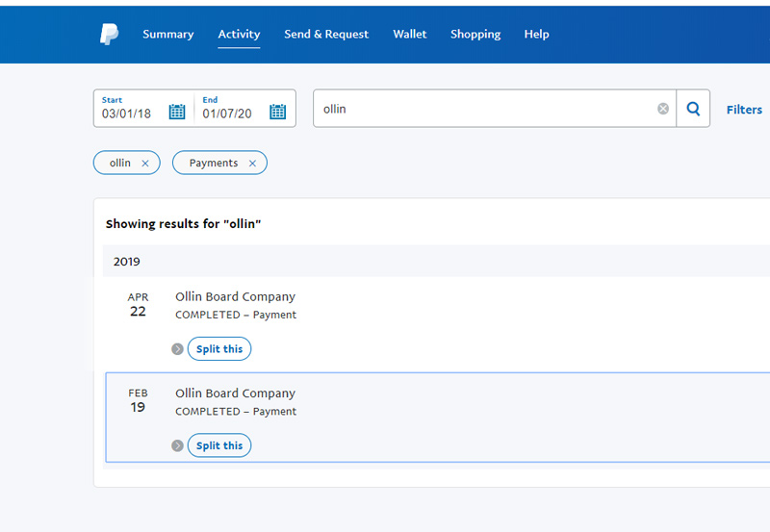Clear the search field text

[x=663, y=109]
